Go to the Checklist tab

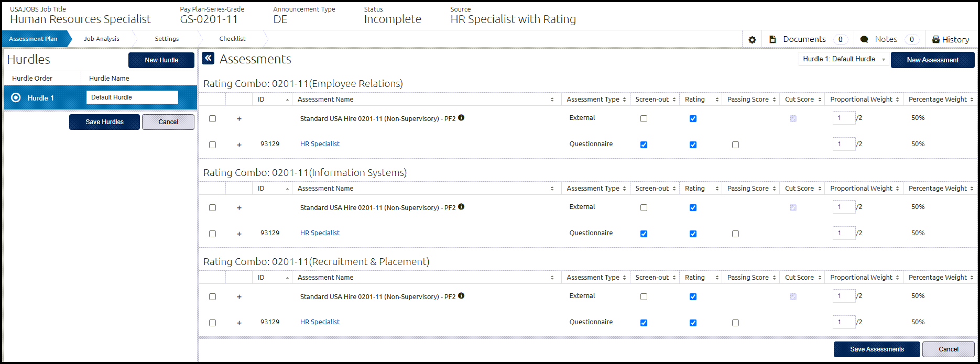232,39
